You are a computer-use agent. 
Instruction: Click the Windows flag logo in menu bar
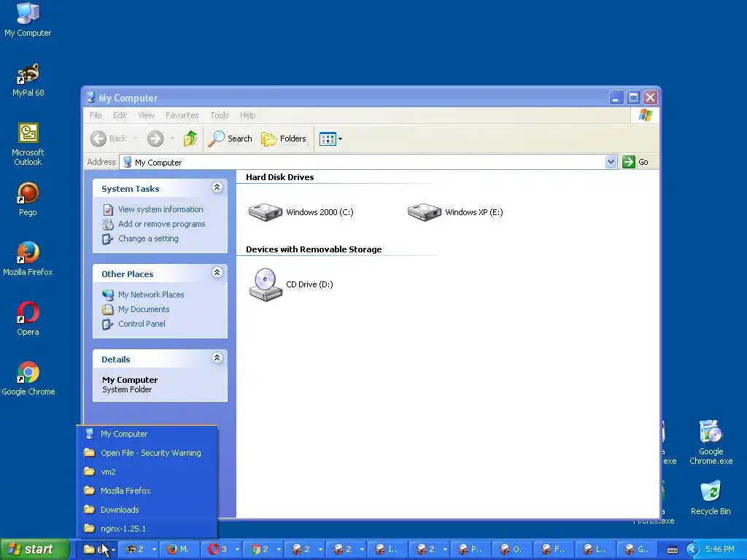click(x=646, y=115)
